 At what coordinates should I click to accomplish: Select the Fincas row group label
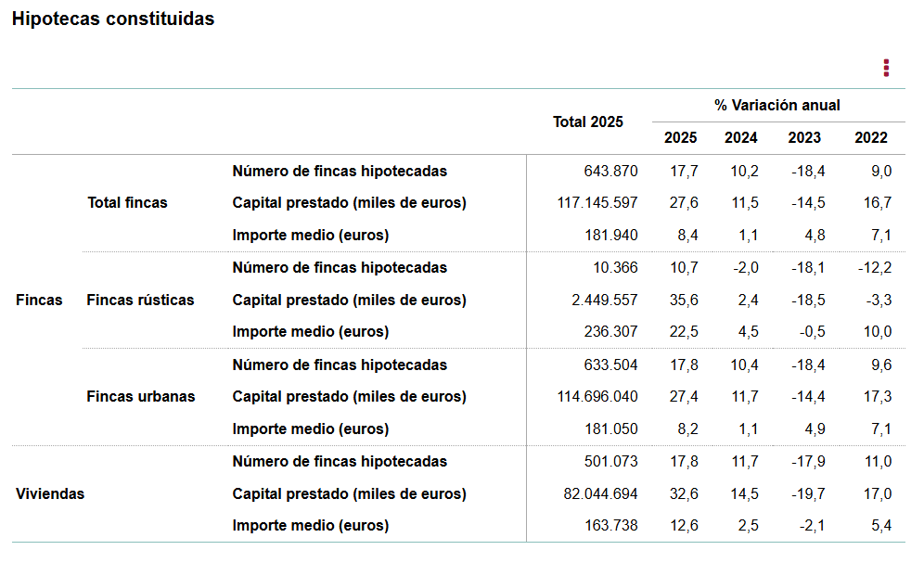click(40, 300)
